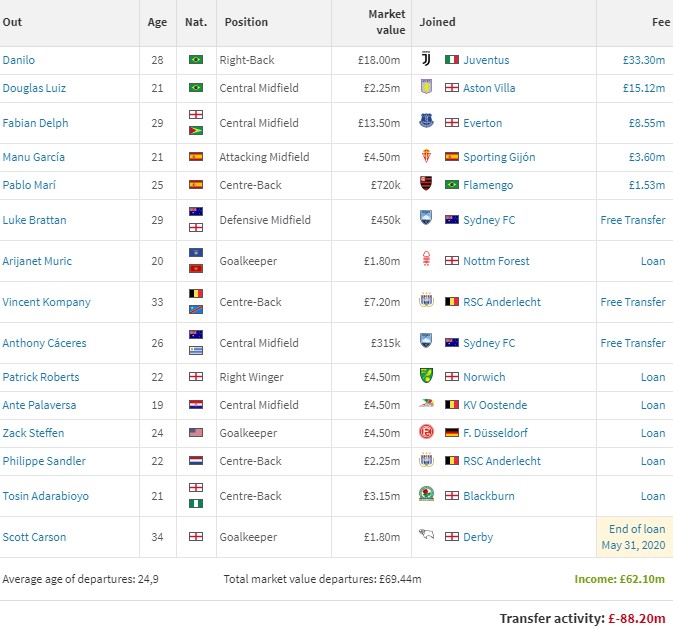Click the Loan fee link for Patrick Roberts
673x629 pixels.
[652, 377]
